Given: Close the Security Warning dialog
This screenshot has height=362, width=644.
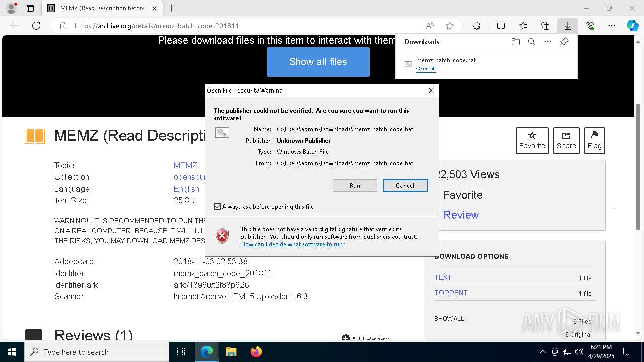Looking at the screenshot, I should click(431, 90).
